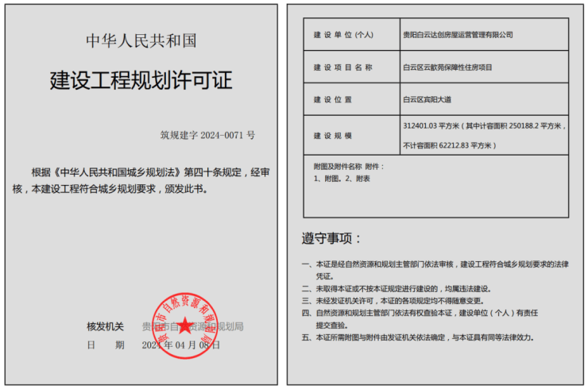Viewport: 588px width, 389px height.
Task: Click table label 建设位置
Action: coord(333,100)
